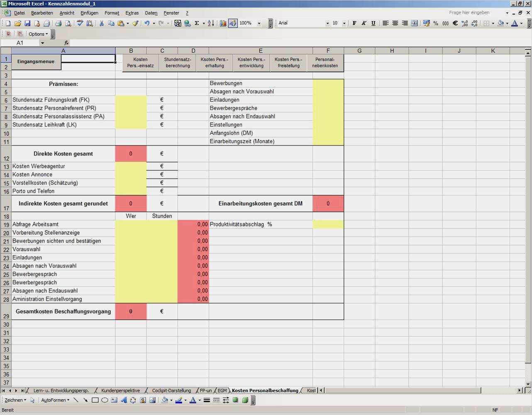
Task: Click the Kosten Pers.-einsatz button
Action: [140, 63]
